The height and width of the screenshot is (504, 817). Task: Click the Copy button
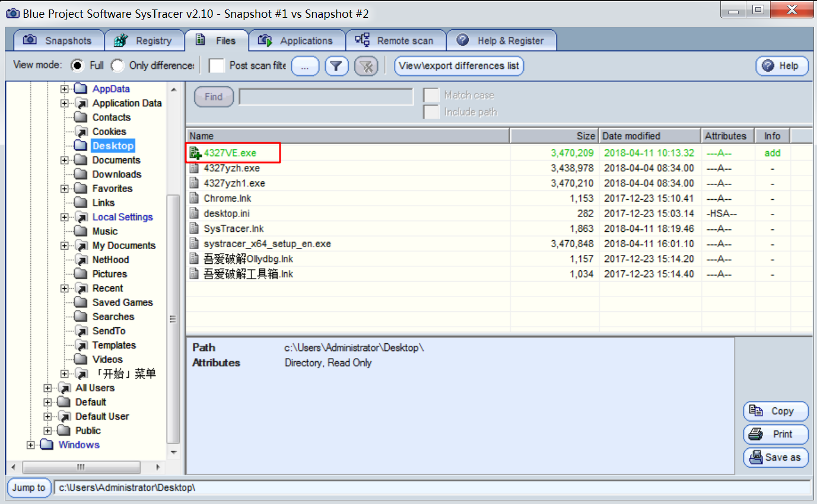tap(775, 411)
